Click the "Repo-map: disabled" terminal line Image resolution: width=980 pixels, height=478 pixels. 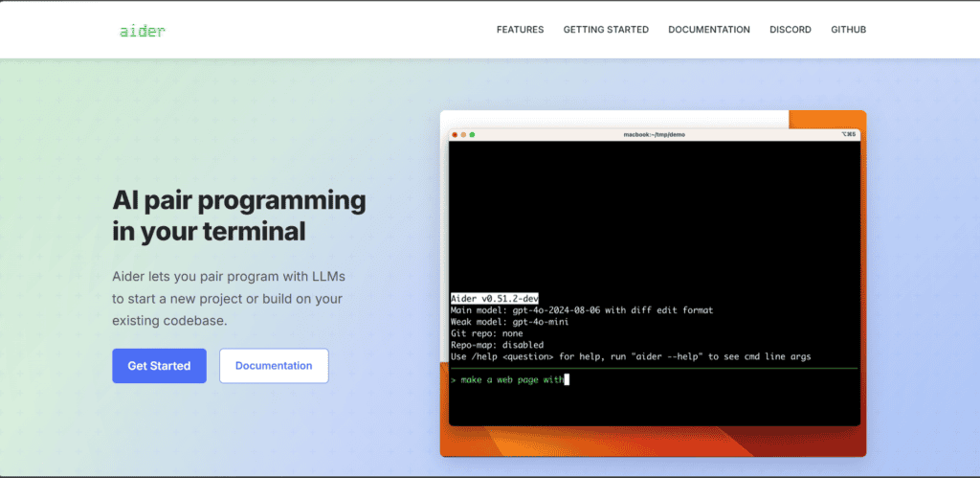click(x=497, y=345)
